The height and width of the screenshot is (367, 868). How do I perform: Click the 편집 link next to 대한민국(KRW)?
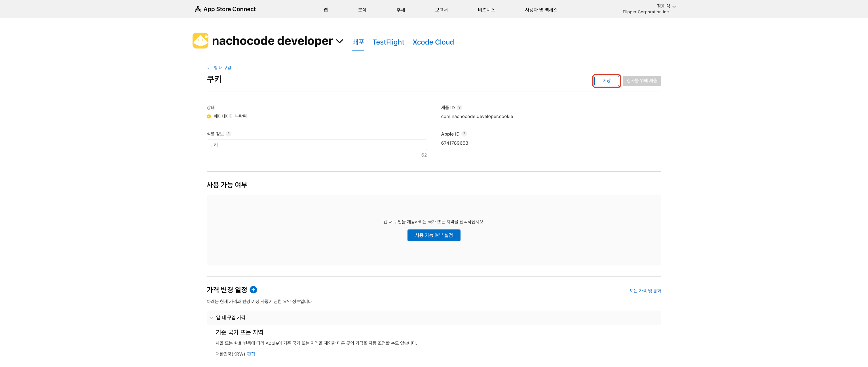[251, 354]
